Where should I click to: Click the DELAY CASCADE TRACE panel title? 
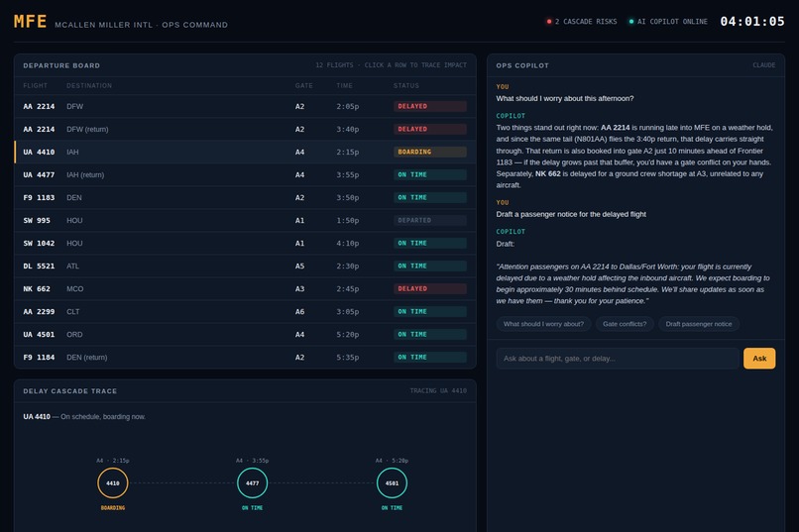69,391
